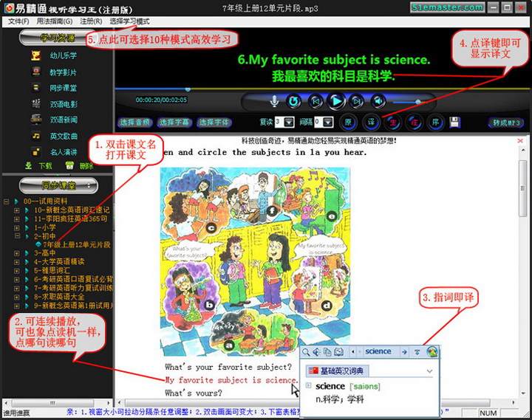Click the sentence 'What's your favorite subject?'
Viewport: 532px width, 420px height.
coord(228,367)
